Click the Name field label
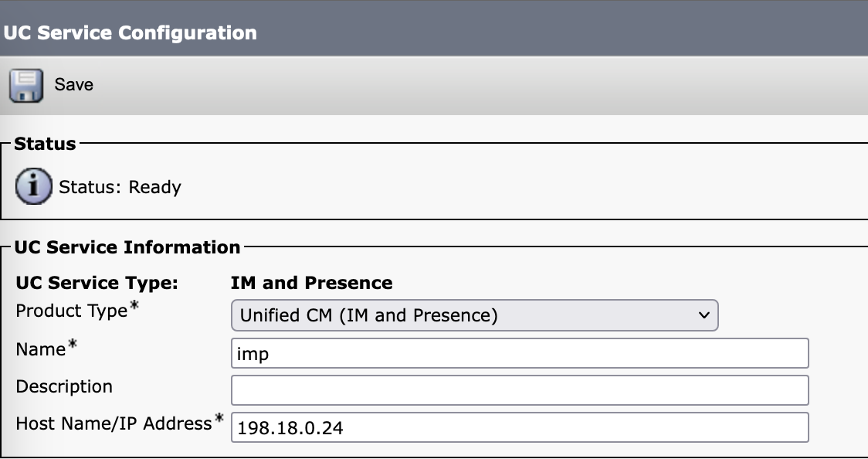The height and width of the screenshot is (459, 868). pos(40,349)
